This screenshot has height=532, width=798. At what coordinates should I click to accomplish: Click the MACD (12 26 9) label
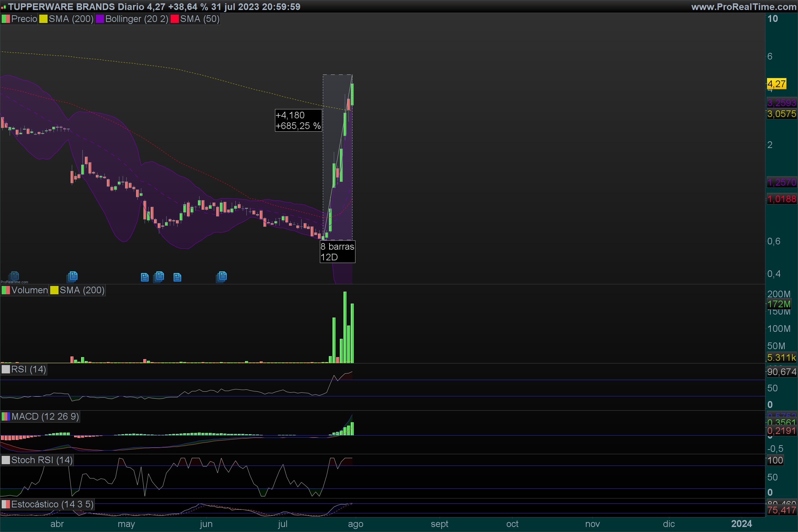[45, 416]
